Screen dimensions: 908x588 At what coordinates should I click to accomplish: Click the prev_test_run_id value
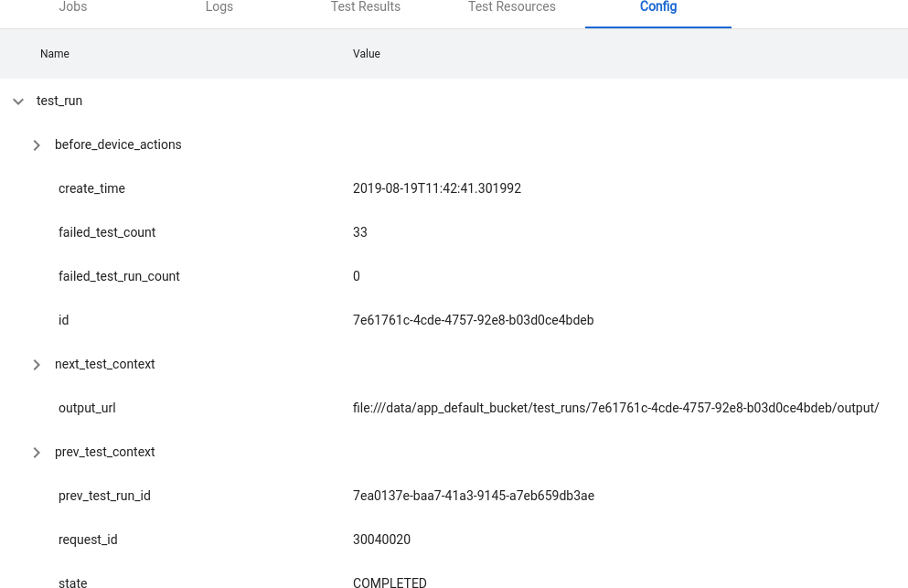pyautogui.click(x=473, y=496)
